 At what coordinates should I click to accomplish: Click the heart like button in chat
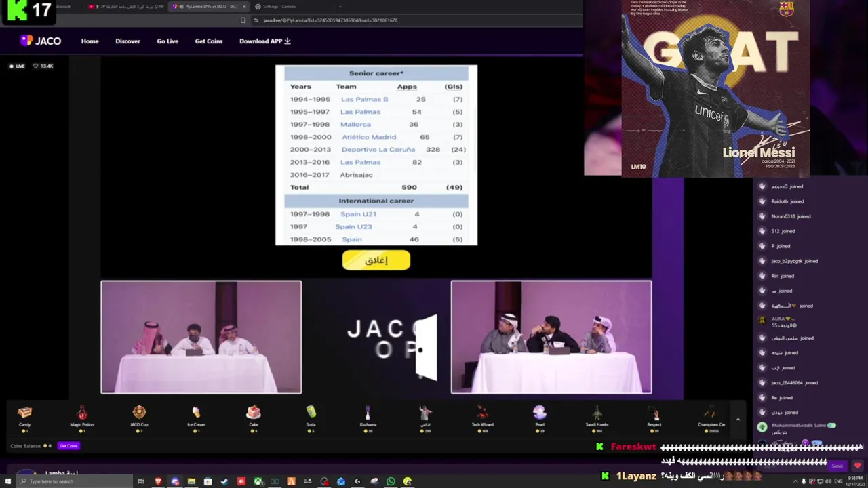pos(857,466)
